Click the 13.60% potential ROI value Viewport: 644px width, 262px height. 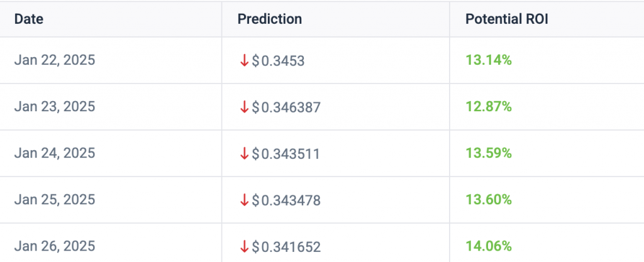488,200
